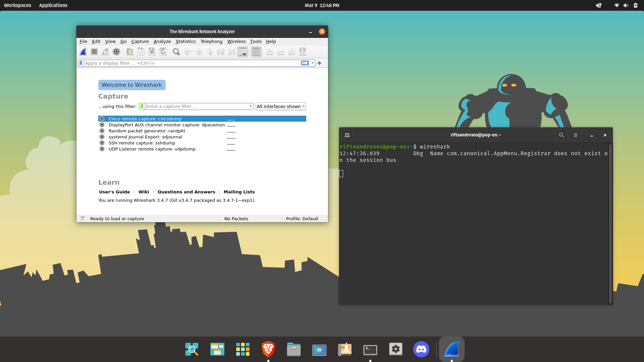The height and width of the screenshot is (362, 644).
Task: Launch Discord from the dock
Action: [x=421, y=349]
